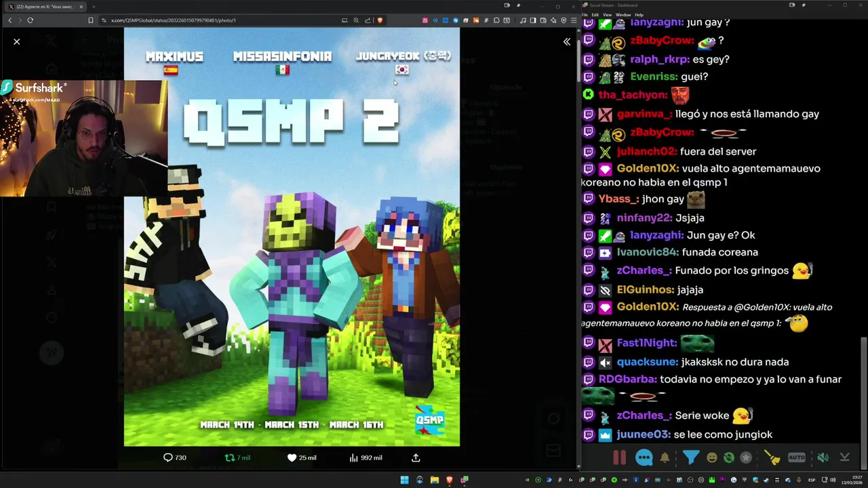Image resolution: width=868 pixels, height=488 pixels.
Task: Click username julianch02 in chat
Action: click(646, 151)
